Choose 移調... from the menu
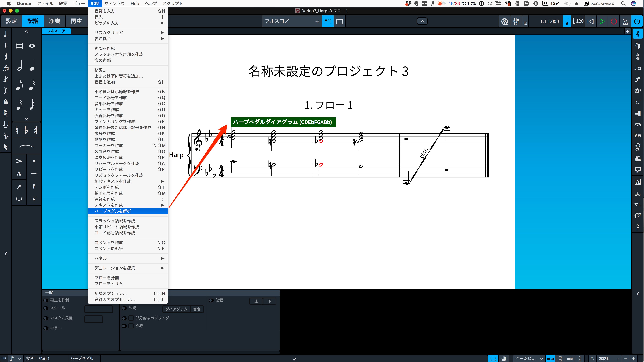 tap(128, 70)
